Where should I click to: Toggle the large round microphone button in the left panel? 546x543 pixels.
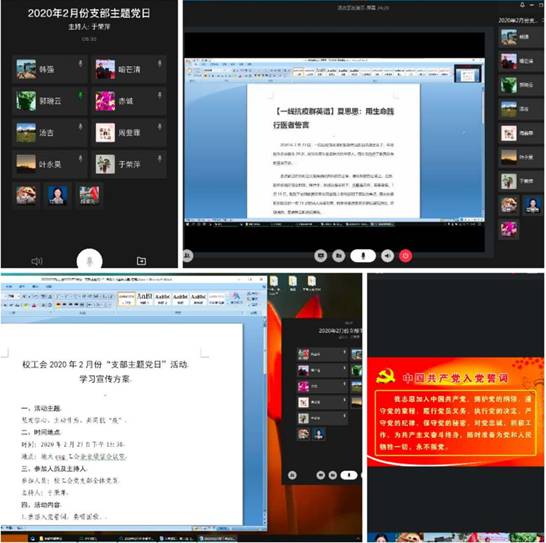coord(89,261)
